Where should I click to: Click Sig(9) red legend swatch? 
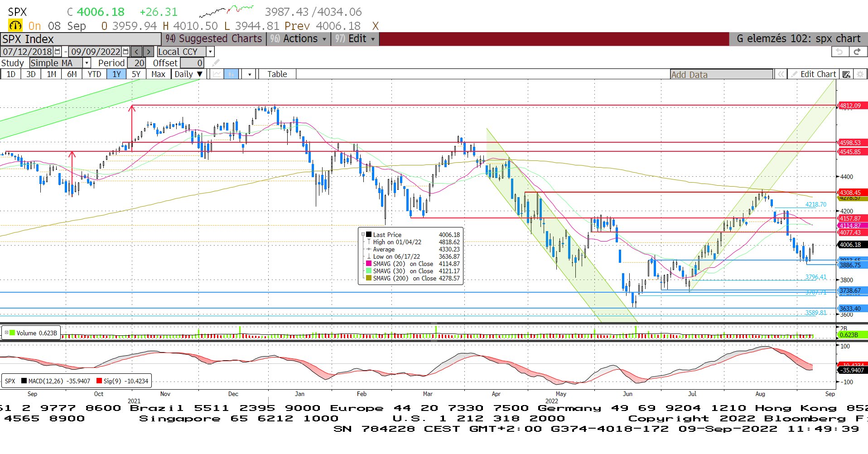[x=99, y=381]
